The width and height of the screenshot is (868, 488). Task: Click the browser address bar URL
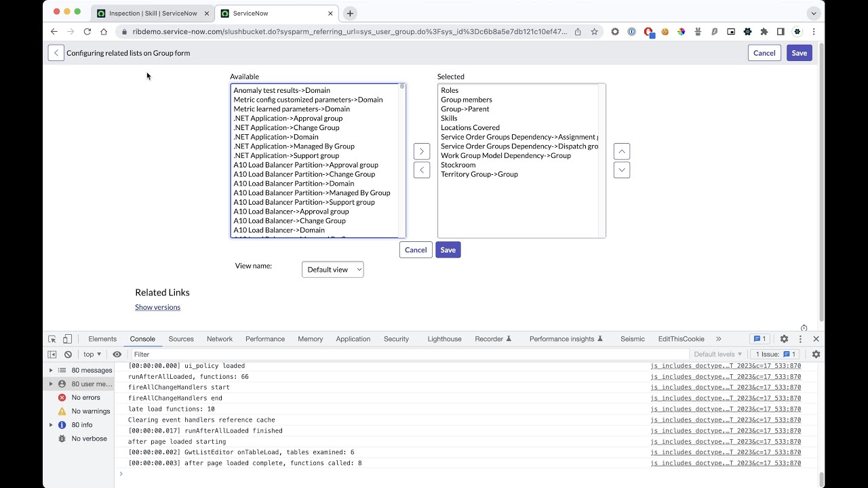coord(349,31)
